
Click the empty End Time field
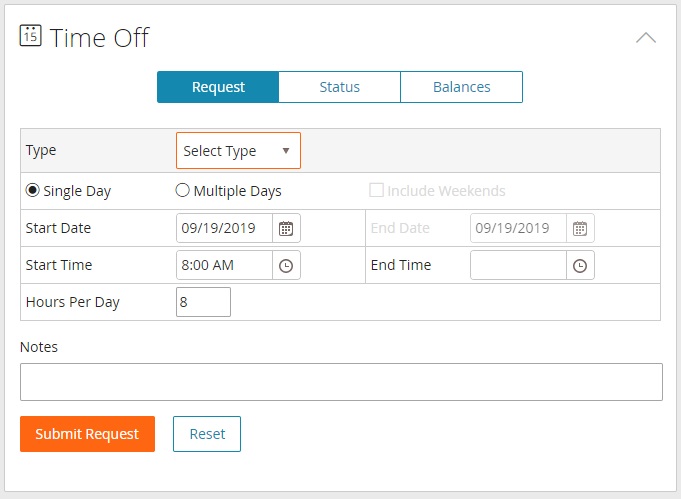pyautogui.click(x=518, y=265)
